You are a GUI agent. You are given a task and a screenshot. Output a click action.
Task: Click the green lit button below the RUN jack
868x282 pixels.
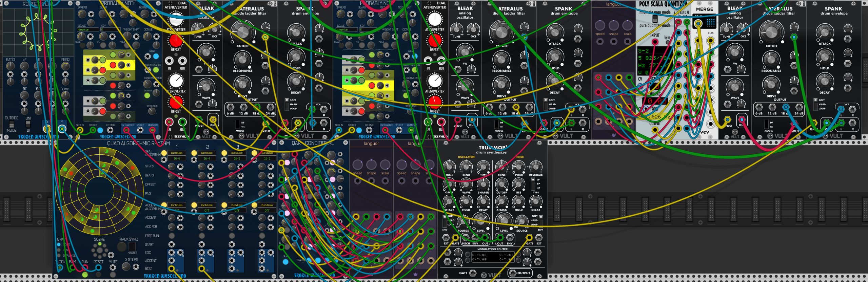point(85,275)
